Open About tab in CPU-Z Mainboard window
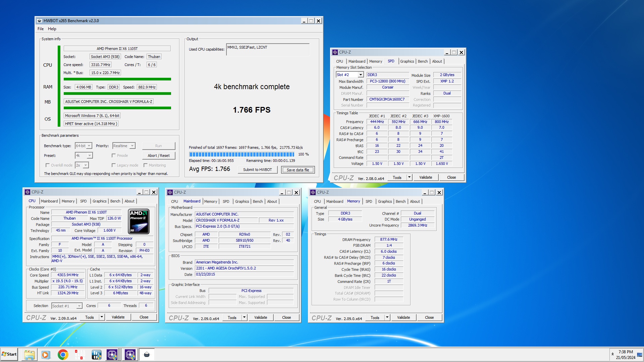This screenshot has width=644, height=362. pyautogui.click(x=272, y=201)
